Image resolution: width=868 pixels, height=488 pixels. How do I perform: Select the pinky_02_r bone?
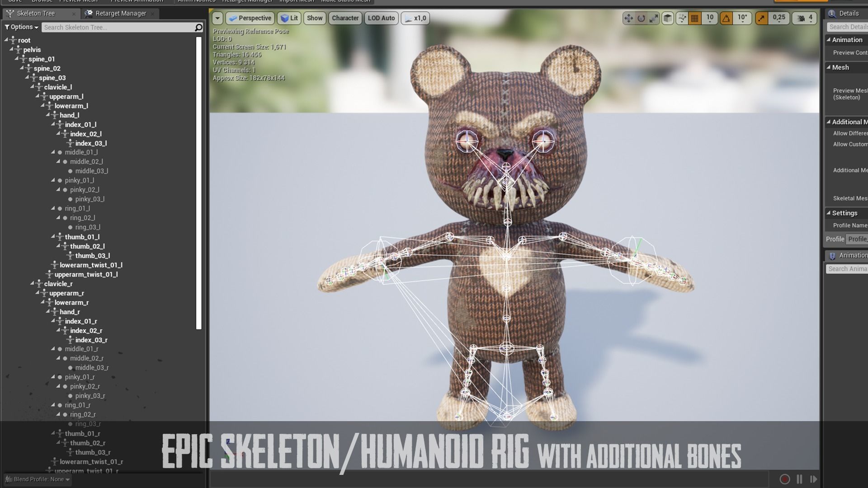coord(85,386)
